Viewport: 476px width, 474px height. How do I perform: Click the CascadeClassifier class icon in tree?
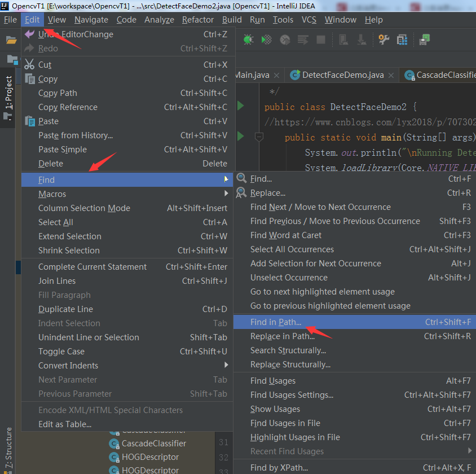coord(114,444)
